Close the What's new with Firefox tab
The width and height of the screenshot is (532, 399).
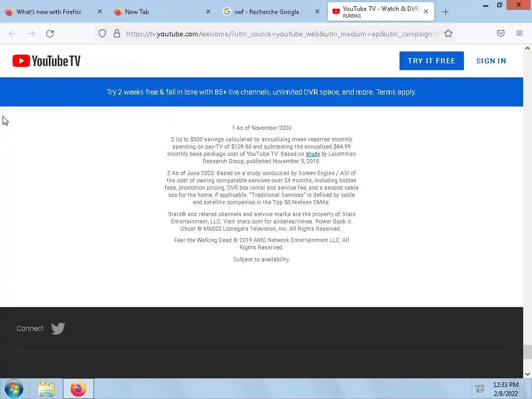coord(99,11)
